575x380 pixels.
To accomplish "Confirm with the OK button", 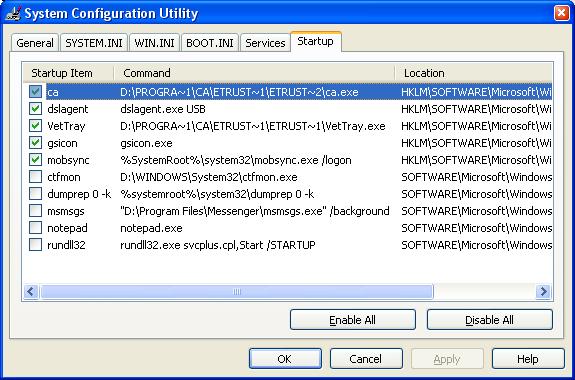I will pos(285,359).
